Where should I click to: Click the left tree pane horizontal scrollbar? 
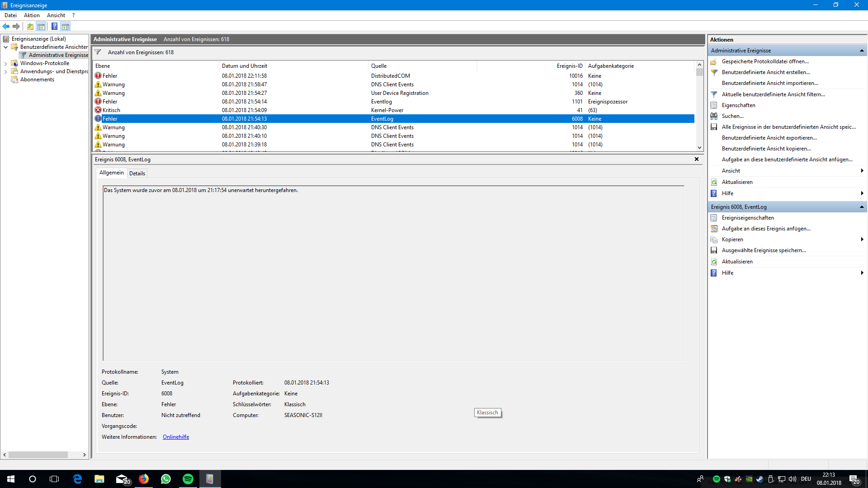tap(38, 455)
